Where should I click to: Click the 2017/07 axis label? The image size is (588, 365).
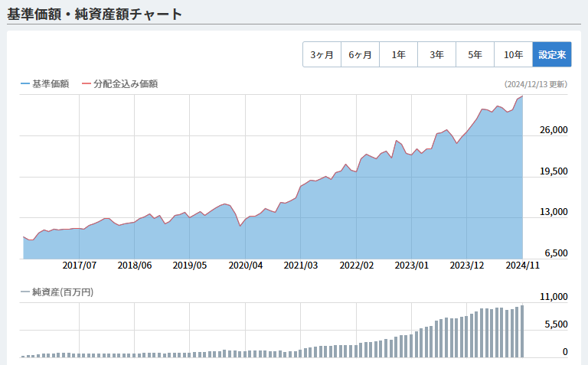tap(79, 266)
